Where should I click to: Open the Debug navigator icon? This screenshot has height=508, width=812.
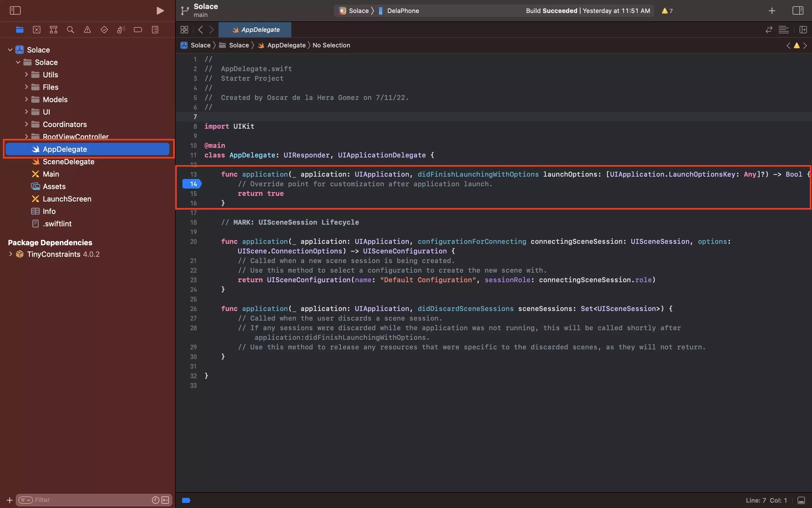(x=121, y=30)
